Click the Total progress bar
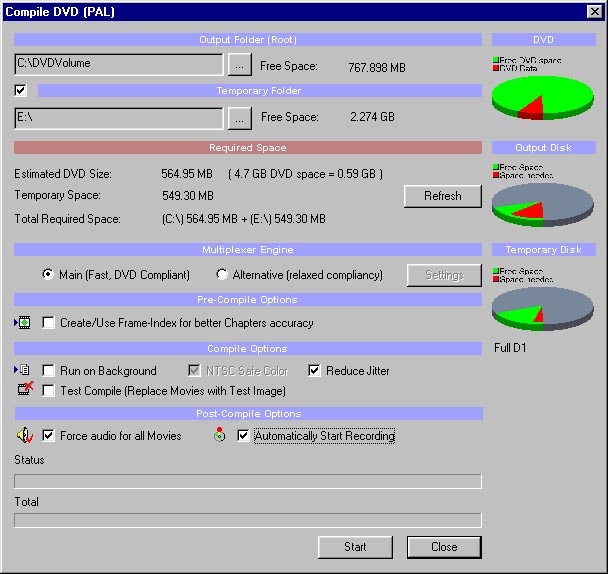The image size is (608, 574). pyautogui.click(x=248, y=520)
